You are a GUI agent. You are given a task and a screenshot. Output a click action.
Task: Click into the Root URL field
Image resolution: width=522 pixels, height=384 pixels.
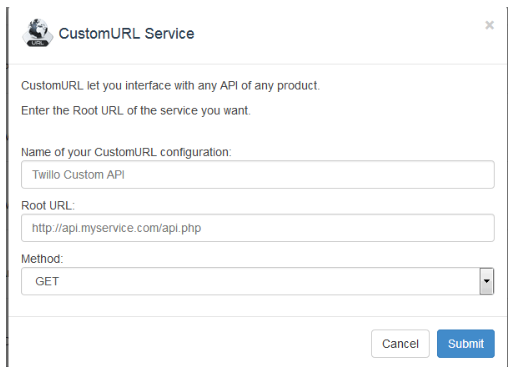click(258, 228)
